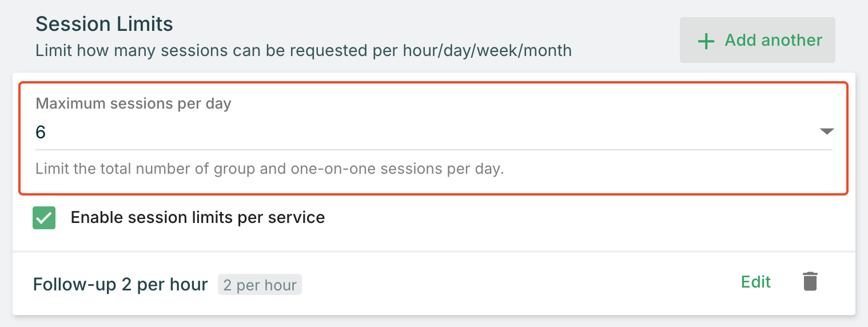
Task: Delete the Follow-up 2 per hour limit
Action: pos(810,282)
